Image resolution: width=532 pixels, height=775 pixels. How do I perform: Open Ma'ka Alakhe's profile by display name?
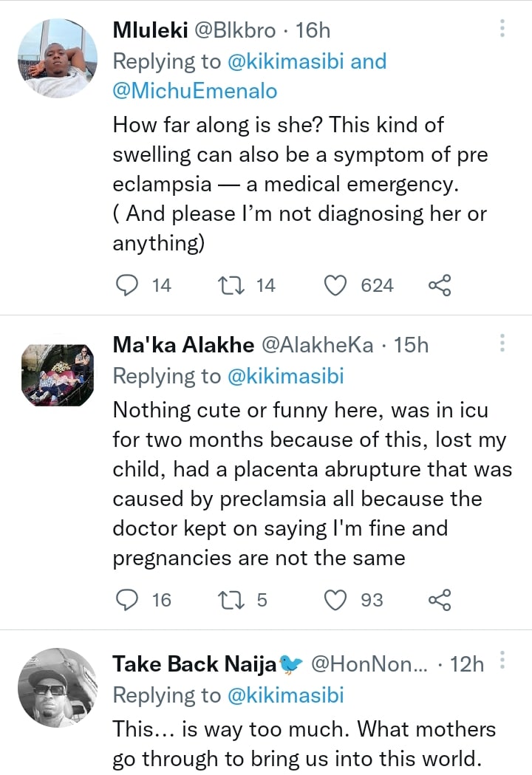point(184,345)
